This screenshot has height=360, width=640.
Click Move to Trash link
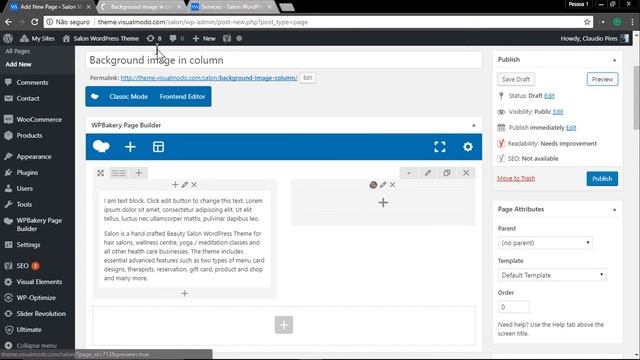[516, 178]
